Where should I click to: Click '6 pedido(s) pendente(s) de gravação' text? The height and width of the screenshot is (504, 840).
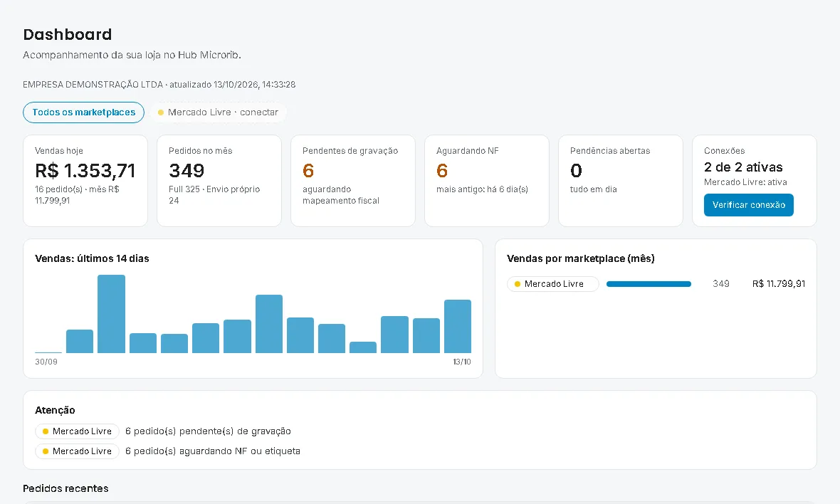(208, 431)
